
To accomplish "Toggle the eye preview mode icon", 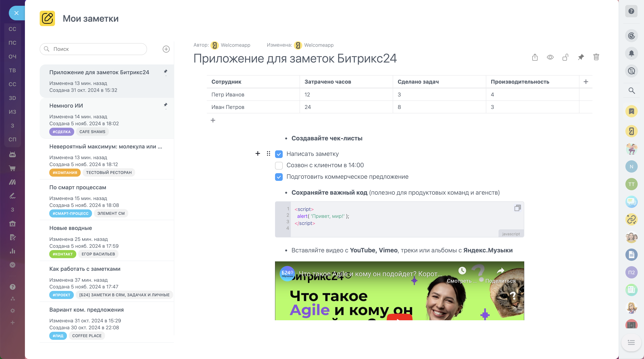I will [x=550, y=57].
